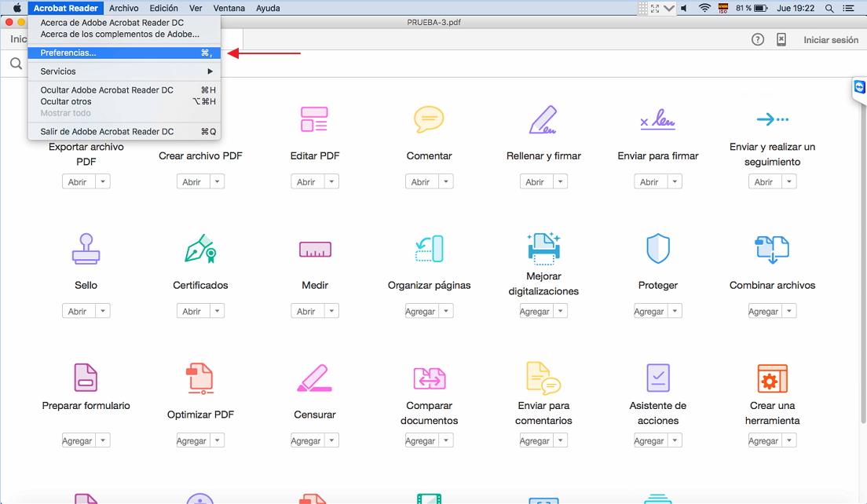This screenshot has height=504, width=867.
Task: Click Abrir button under Certificados
Action: click(192, 311)
